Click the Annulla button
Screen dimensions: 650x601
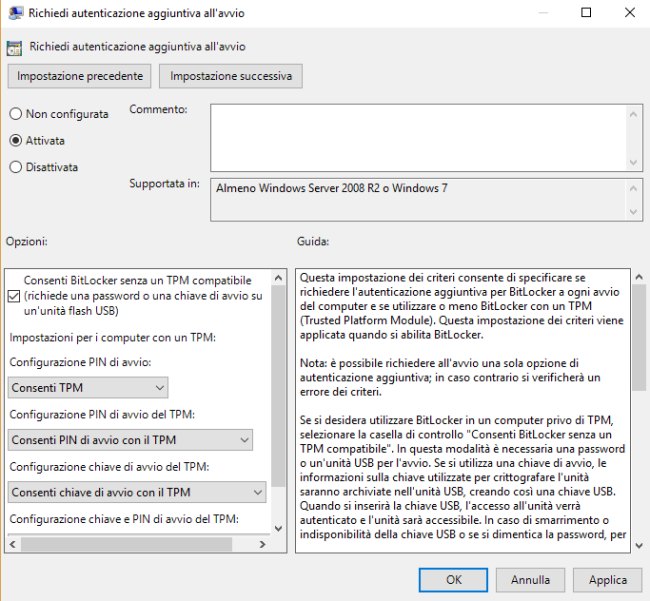[530, 579]
